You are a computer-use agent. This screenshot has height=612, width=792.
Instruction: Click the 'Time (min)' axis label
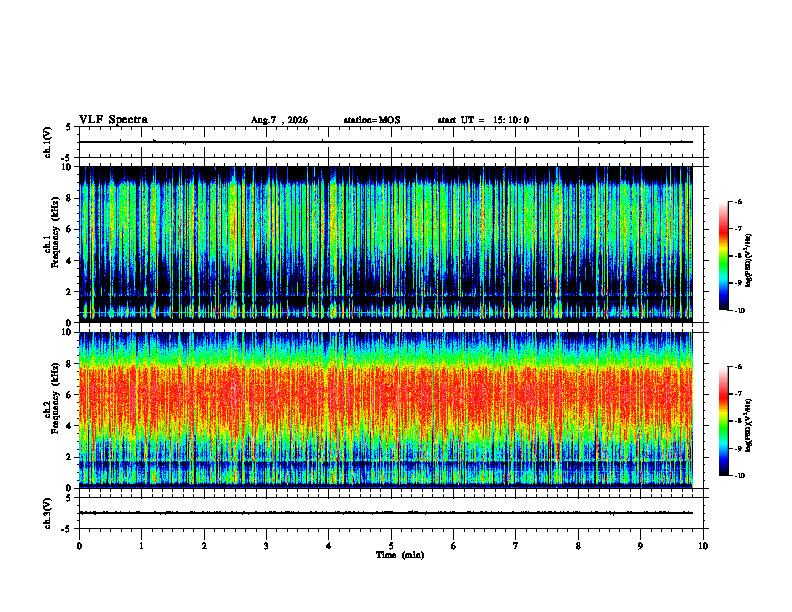click(400, 555)
